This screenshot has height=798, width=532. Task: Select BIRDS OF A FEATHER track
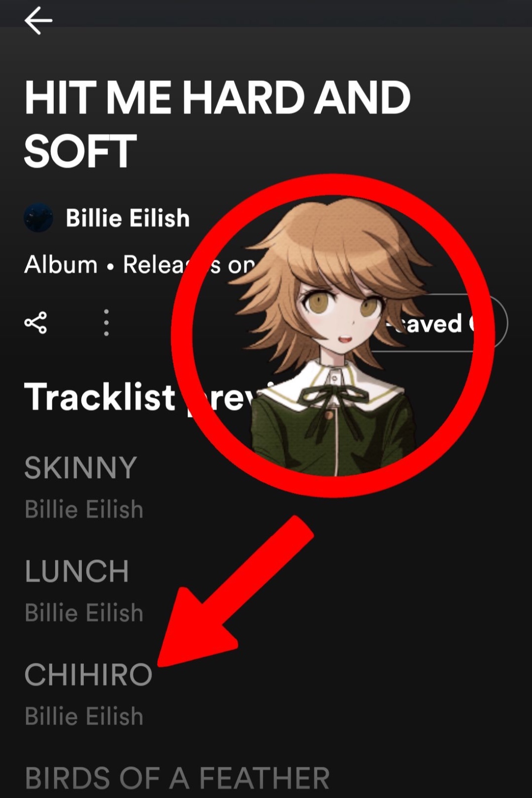pyautogui.click(x=177, y=778)
